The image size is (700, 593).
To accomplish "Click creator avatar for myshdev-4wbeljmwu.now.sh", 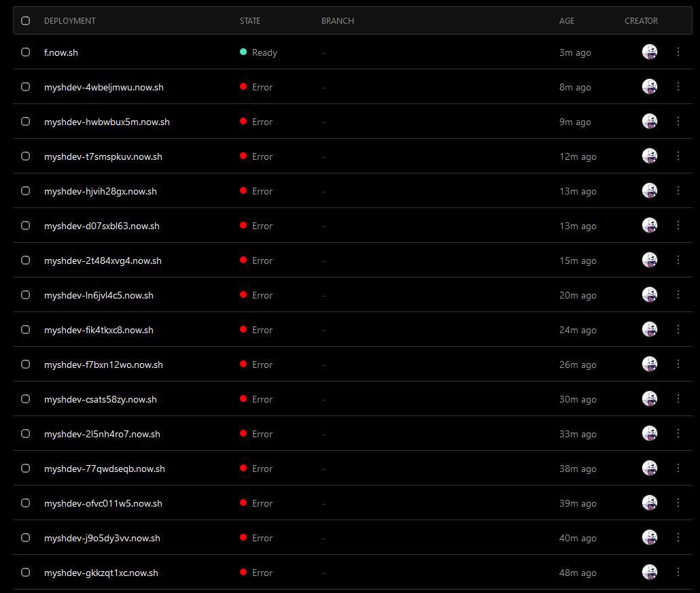I will click(650, 86).
